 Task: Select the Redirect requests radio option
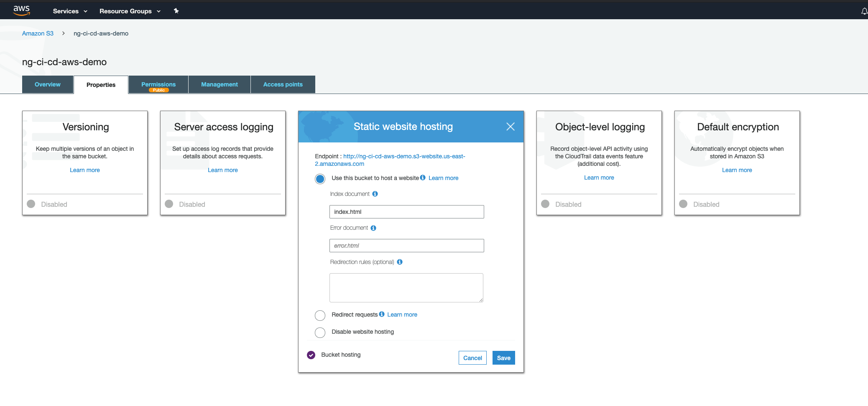pyautogui.click(x=320, y=315)
